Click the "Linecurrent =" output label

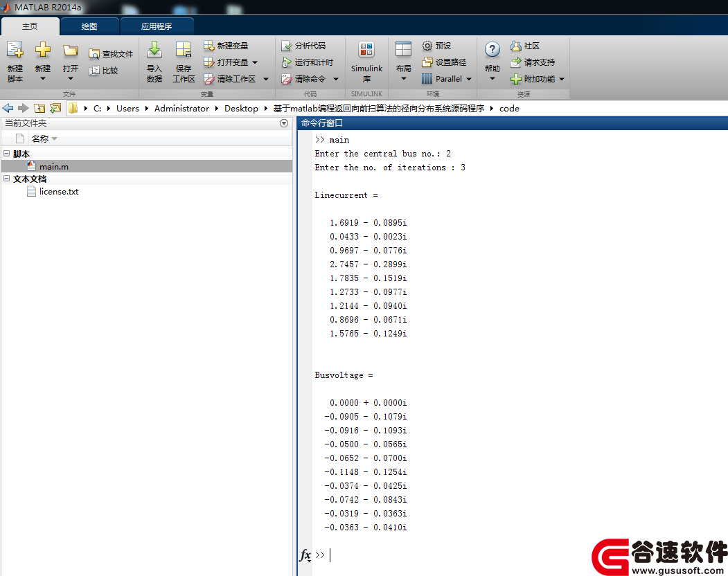(346, 195)
